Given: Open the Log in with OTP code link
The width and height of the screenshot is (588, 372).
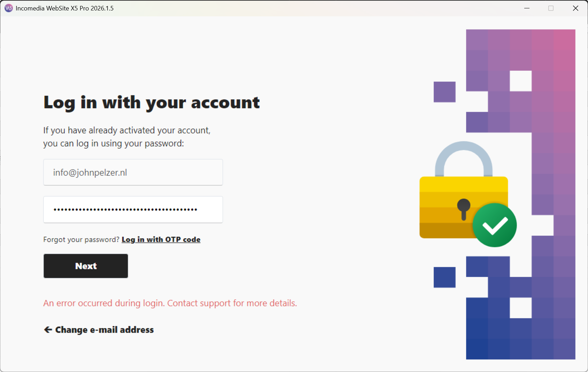Looking at the screenshot, I should pyautogui.click(x=161, y=239).
